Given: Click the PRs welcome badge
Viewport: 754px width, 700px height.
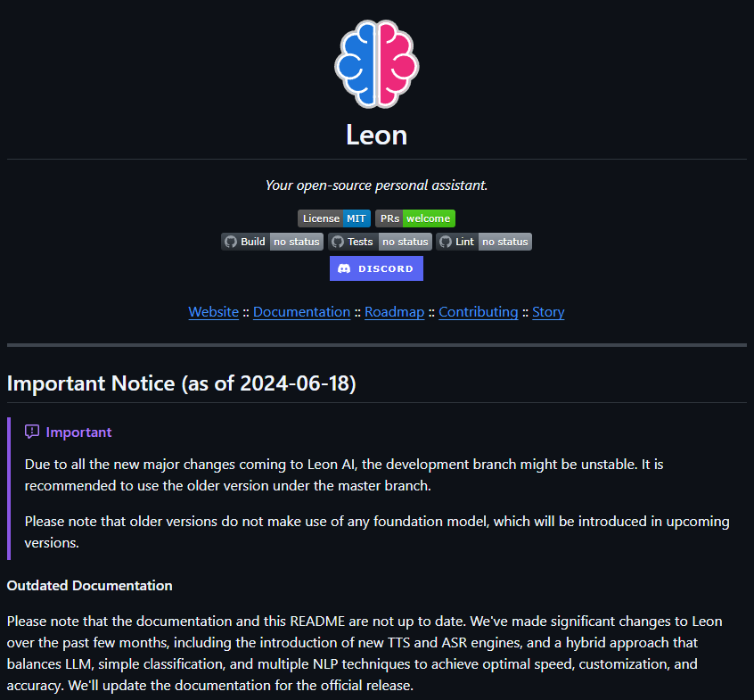Looking at the screenshot, I should click(414, 218).
